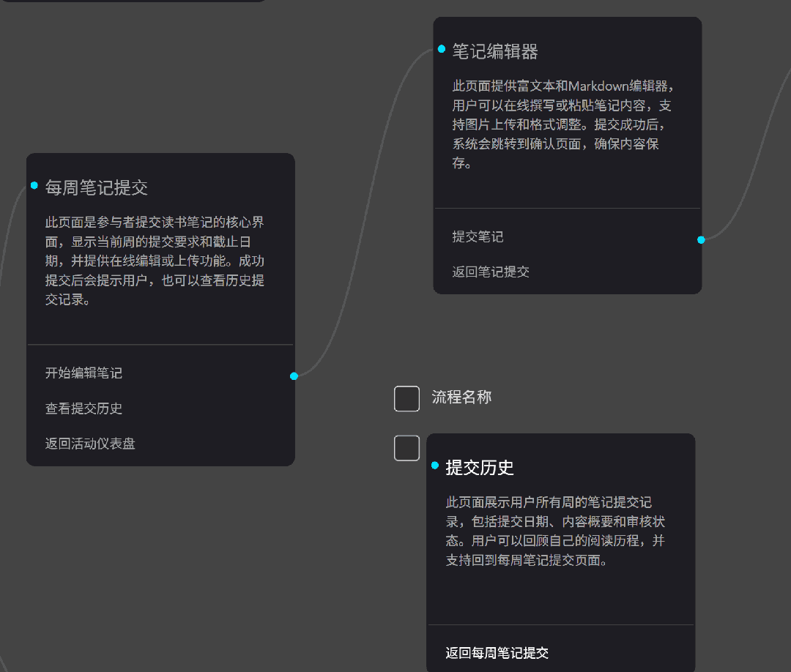
Task: Select the 开始编辑笔记 action row
Action: click(83, 373)
